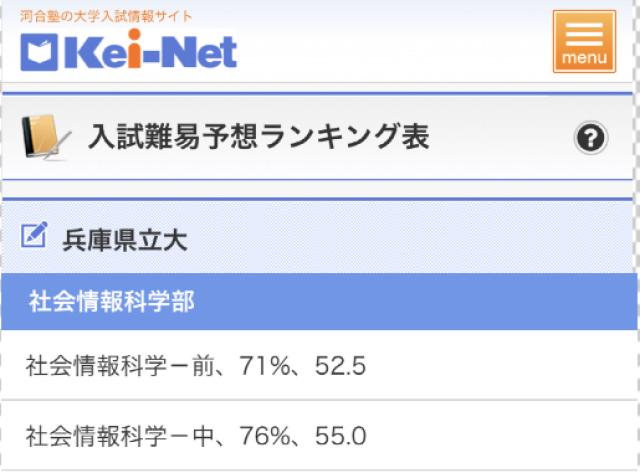Click the 52.5 deviation value

click(x=340, y=367)
